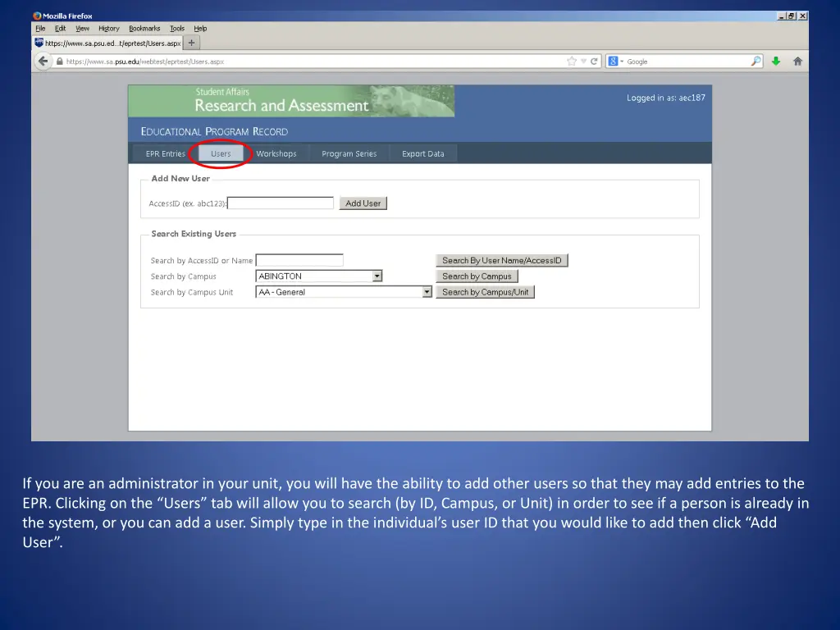The height and width of the screenshot is (630, 840).
Task: Open the Help menu
Action: [200, 29]
